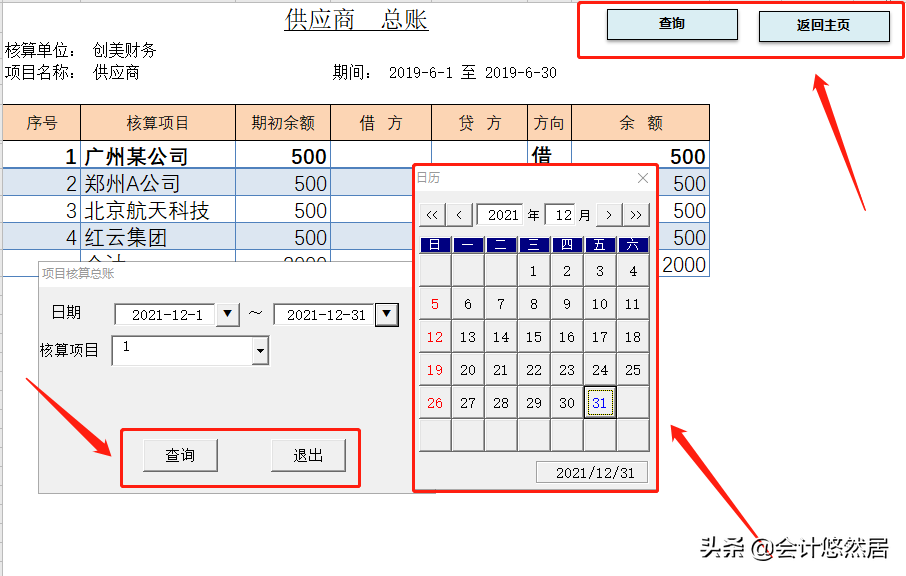Go to previous year in calendar
The width and height of the screenshot is (906, 576).
click(432, 215)
